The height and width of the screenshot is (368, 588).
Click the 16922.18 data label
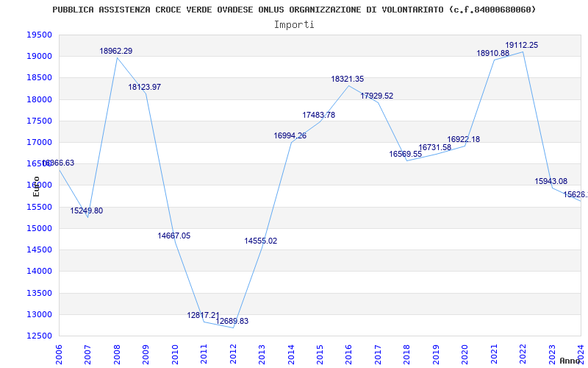pos(464,140)
